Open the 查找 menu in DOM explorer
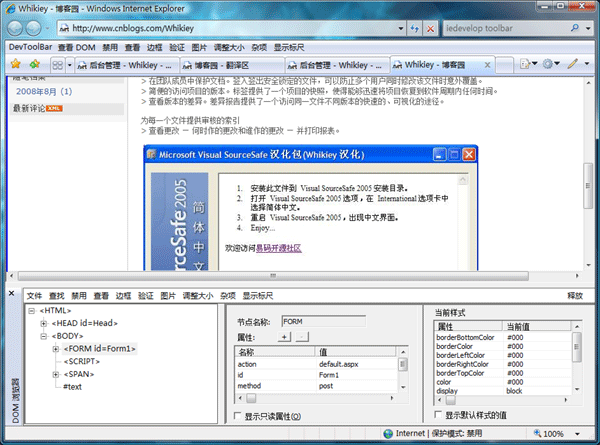The height and width of the screenshot is (445, 600). point(57,296)
